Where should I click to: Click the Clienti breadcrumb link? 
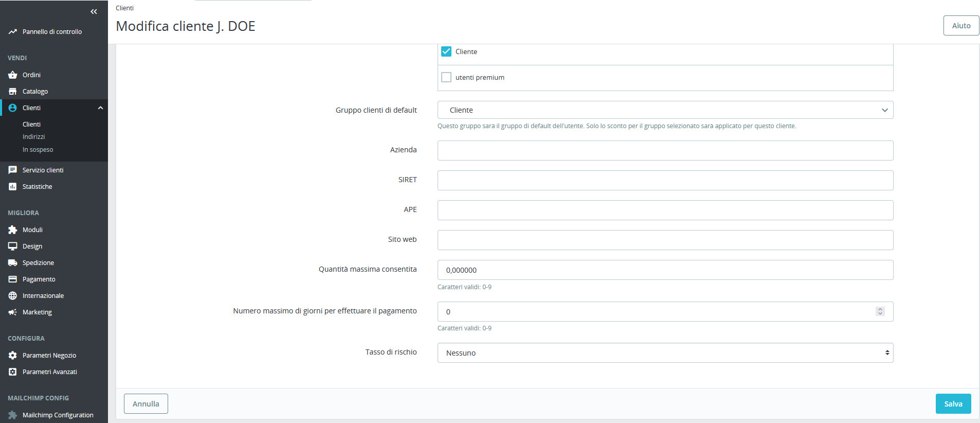coord(124,8)
